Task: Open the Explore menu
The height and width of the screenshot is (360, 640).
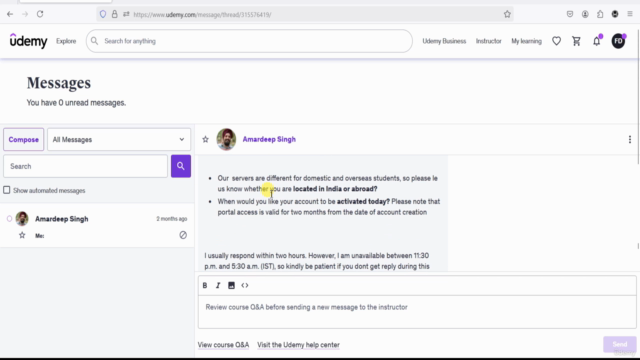Action: [66, 41]
